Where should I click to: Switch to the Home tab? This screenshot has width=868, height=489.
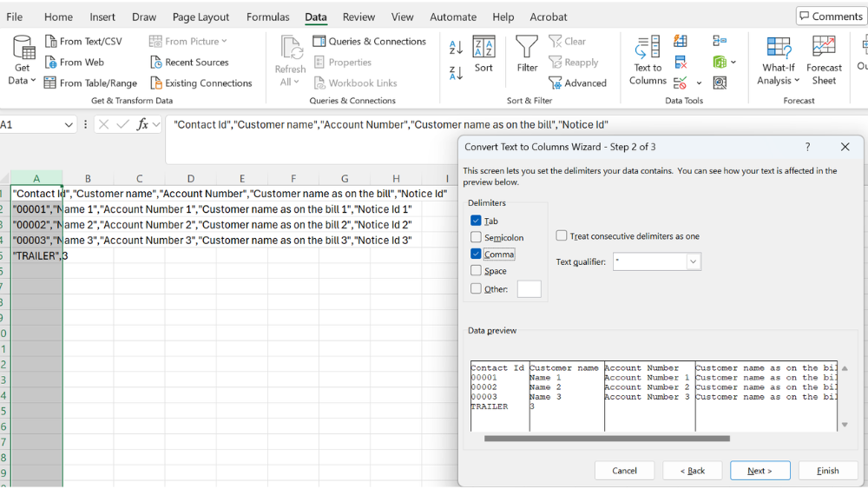(58, 17)
